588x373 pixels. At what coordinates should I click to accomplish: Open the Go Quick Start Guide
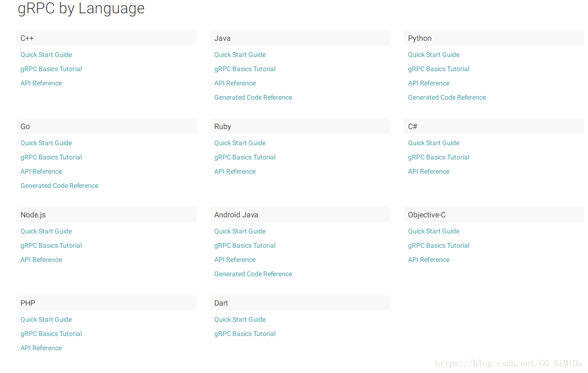click(46, 143)
